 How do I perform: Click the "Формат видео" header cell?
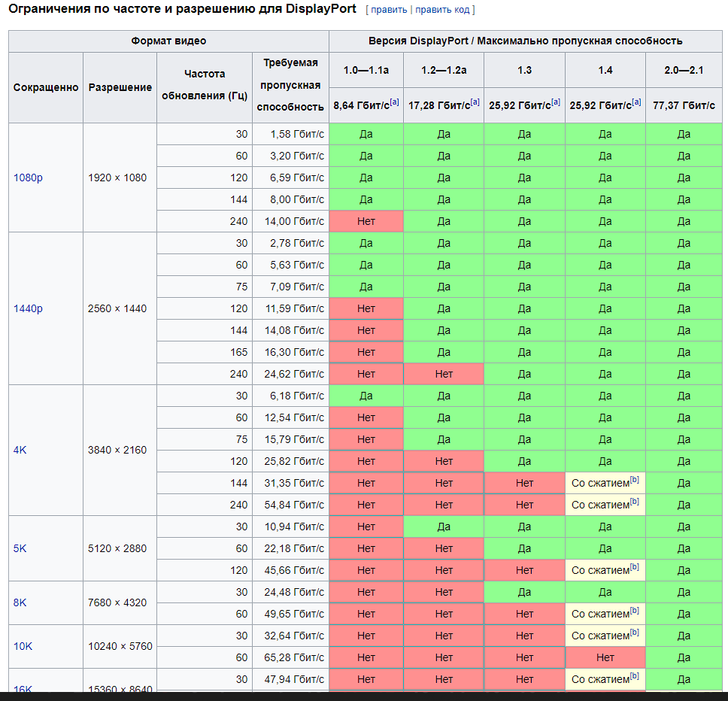(168, 41)
